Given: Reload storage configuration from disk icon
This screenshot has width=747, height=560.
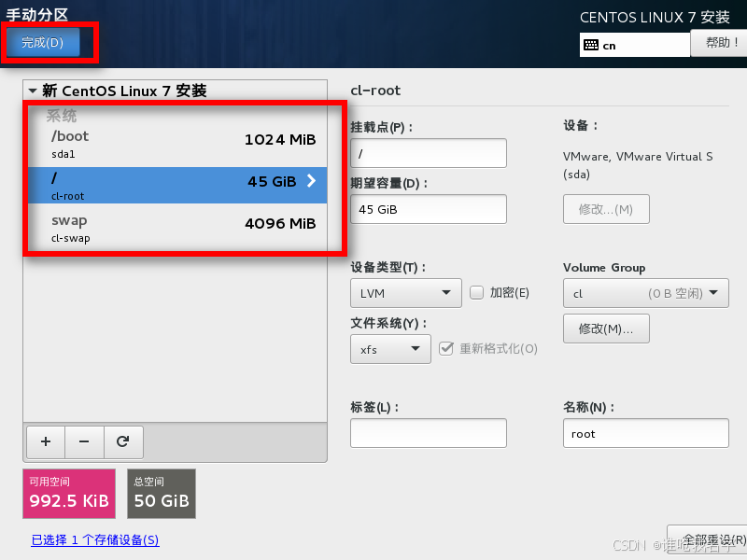Looking at the screenshot, I should 123,441.
